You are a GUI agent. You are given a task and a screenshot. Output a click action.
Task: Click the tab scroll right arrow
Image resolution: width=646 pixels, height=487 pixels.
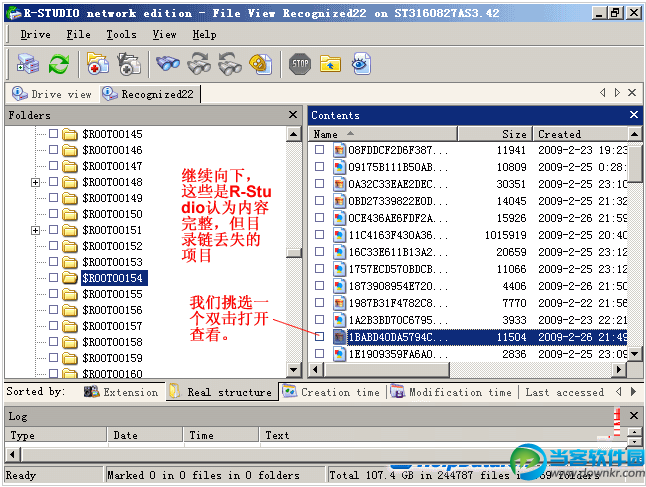(617, 93)
